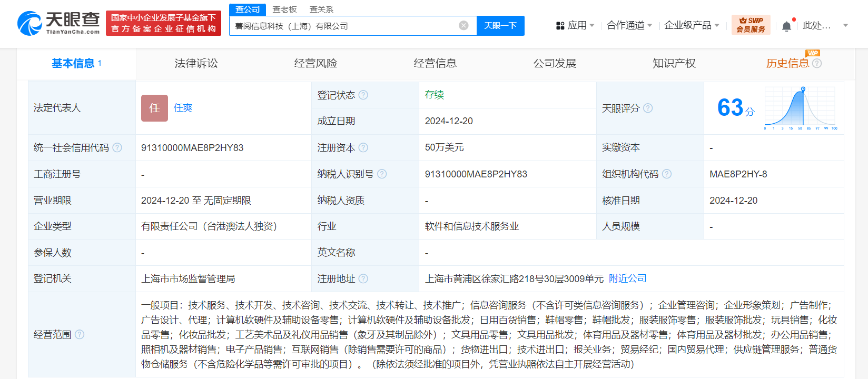Click help icon next to 经营范围
This screenshot has height=379, width=868.
[x=80, y=335]
